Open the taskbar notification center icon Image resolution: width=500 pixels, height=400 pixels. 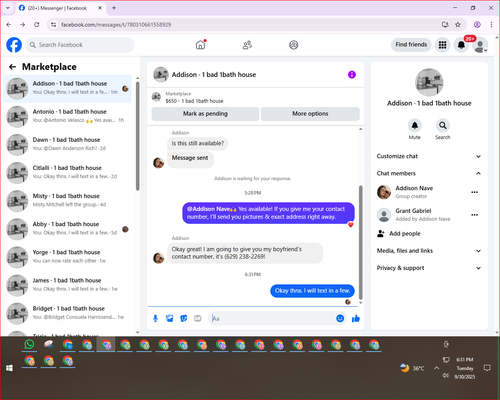click(x=487, y=368)
